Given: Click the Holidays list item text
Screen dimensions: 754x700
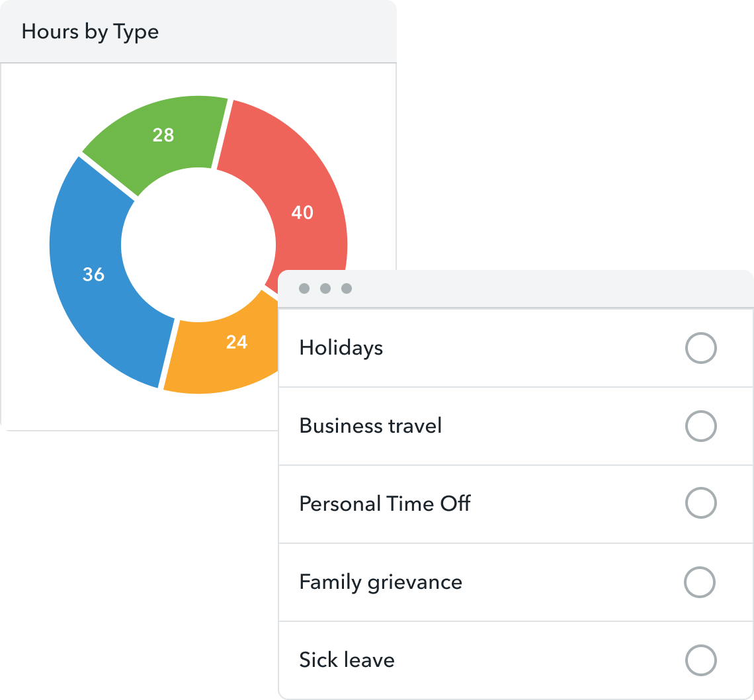Looking at the screenshot, I should click(341, 348).
